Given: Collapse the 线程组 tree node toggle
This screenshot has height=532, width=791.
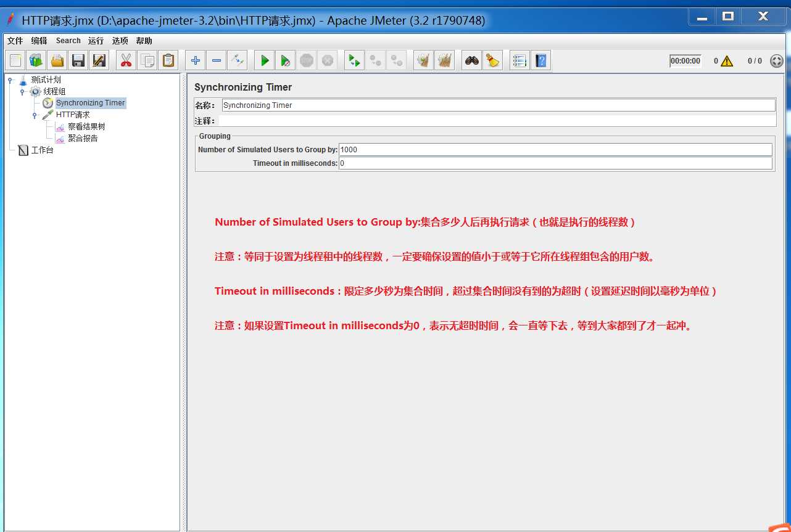Looking at the screenshot, I should (x=23, y=91).
